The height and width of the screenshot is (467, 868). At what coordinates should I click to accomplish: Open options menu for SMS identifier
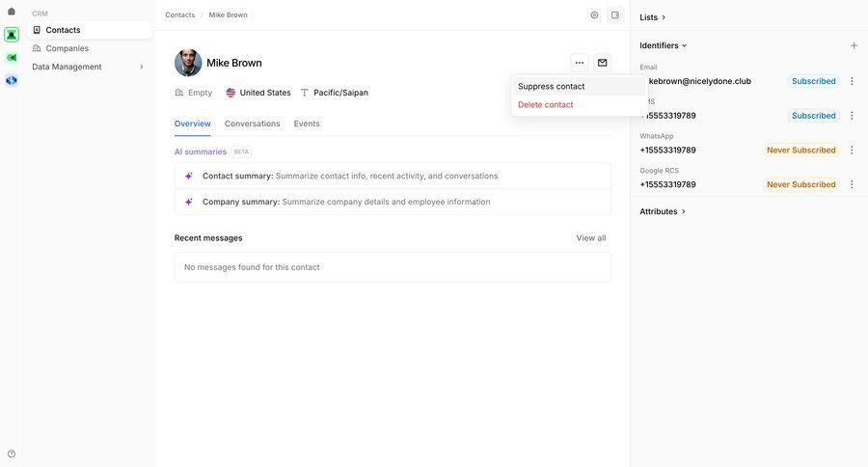(852, 116)
